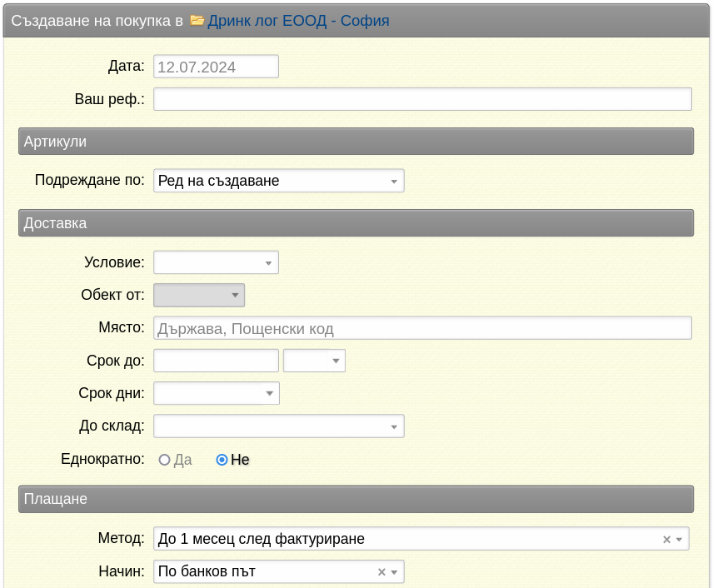Select the Не radio for Еднократно
This screenshot has width=713, height=588.
tap(222, 460)
